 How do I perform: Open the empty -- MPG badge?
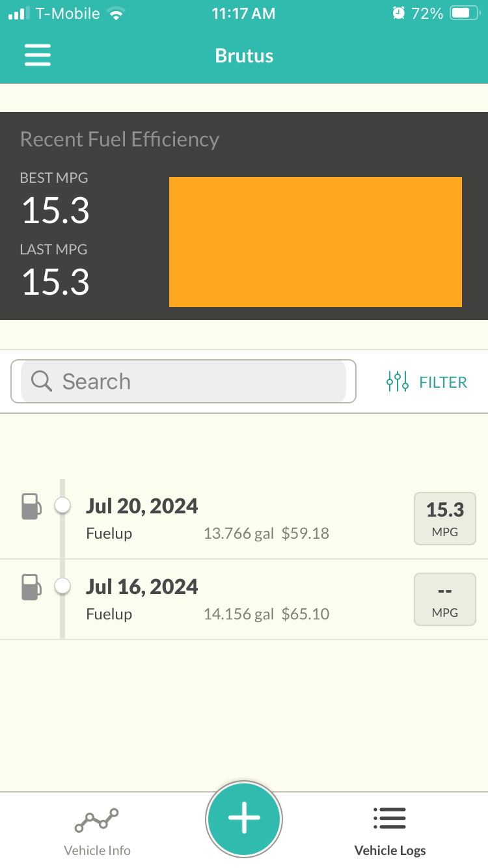pos(445,599)
